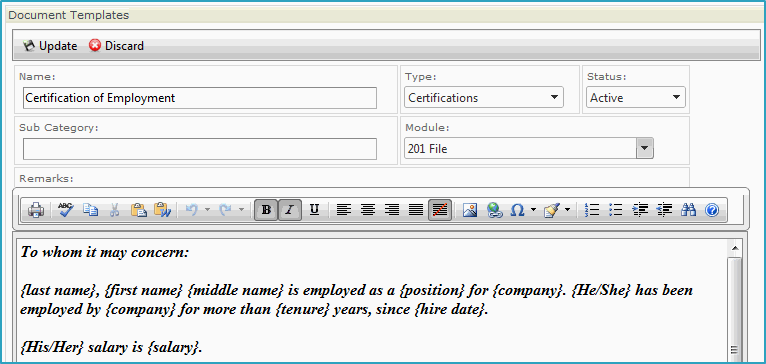Click the blue Help question icon
Screen dimensions: 766x364
(x=712, y=210)
